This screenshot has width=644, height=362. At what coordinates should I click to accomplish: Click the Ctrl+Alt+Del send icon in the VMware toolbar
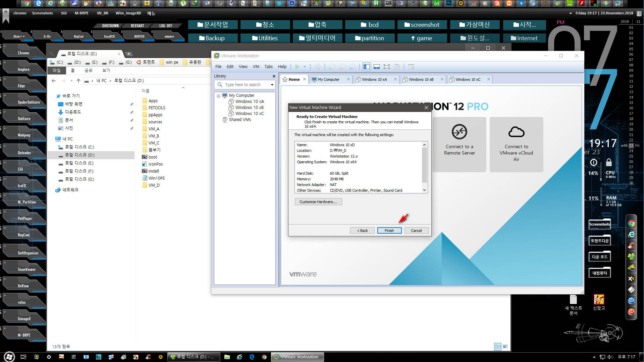click(x=318, y=67)
